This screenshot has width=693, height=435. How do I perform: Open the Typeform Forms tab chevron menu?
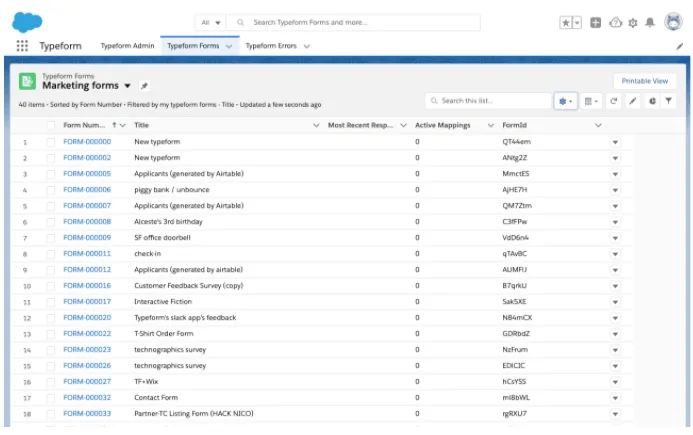(229, 46)
